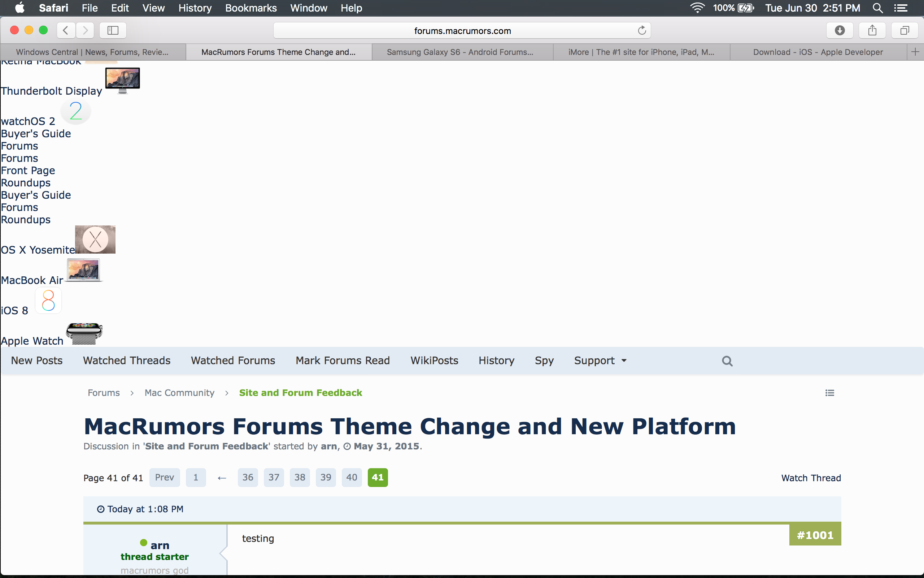The height and width of the screenshot is (578, 924).
Task: Open WikiPosts
Action: click(434, 361)
